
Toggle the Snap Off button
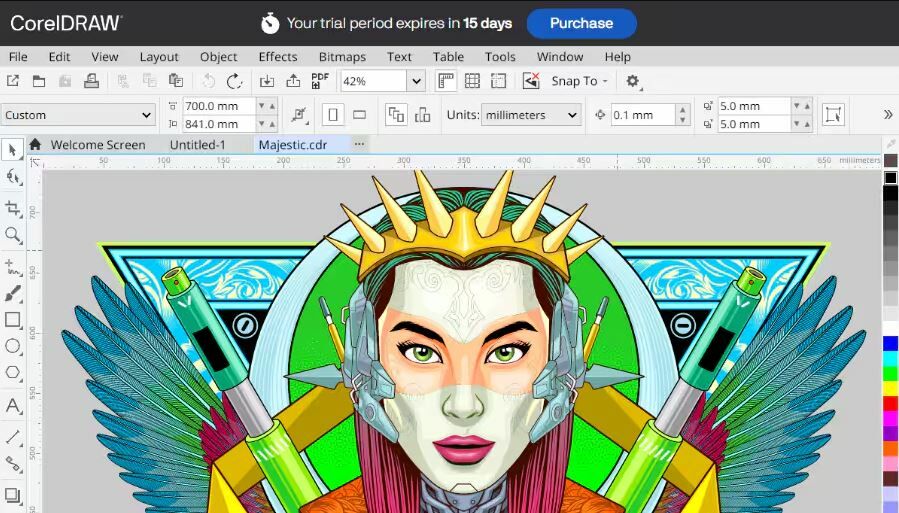click(x=531, y=81)
